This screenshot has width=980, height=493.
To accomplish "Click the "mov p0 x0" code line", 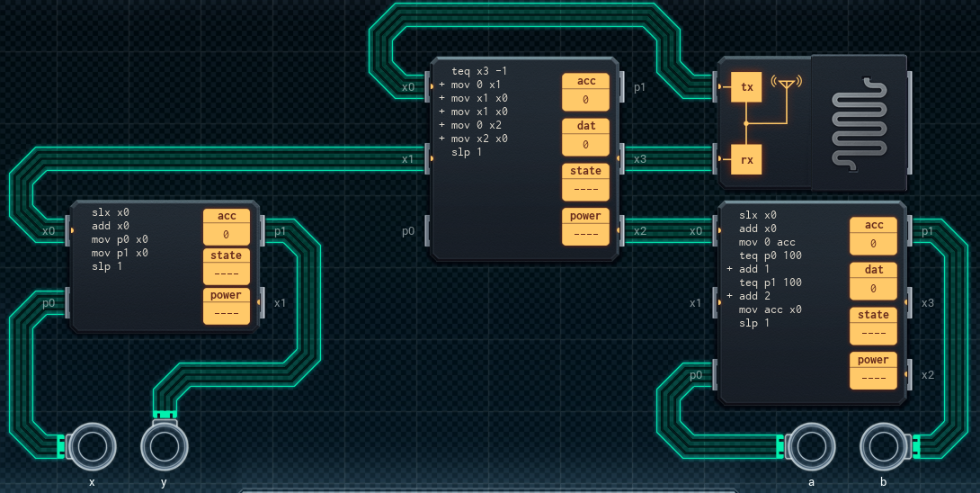I will click(x=120, y=239).
